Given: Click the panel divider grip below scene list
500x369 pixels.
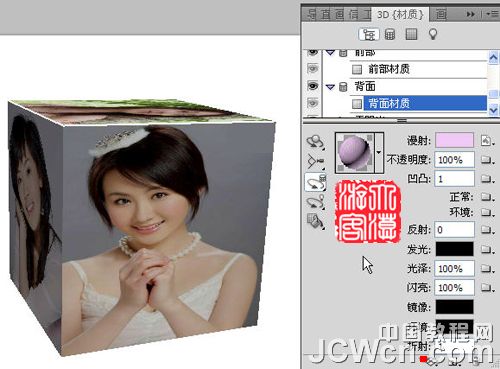Looking at the screenshot, I should 402,121.
